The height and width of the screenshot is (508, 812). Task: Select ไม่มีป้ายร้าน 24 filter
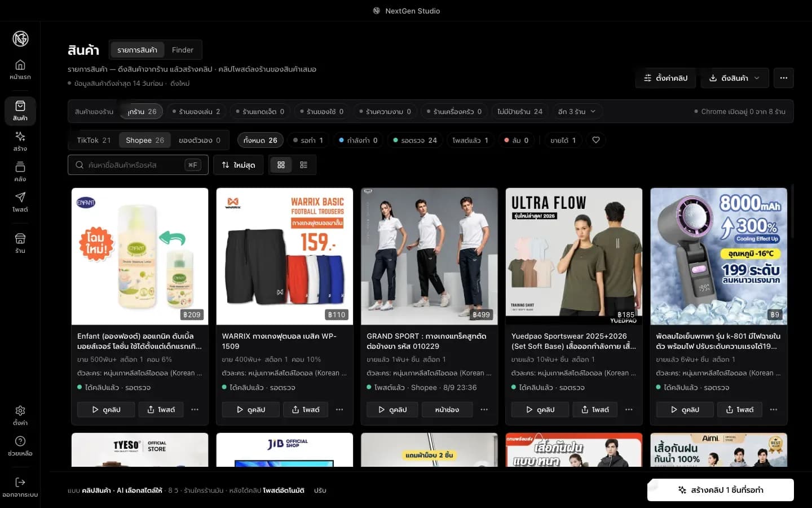point(520,111)
